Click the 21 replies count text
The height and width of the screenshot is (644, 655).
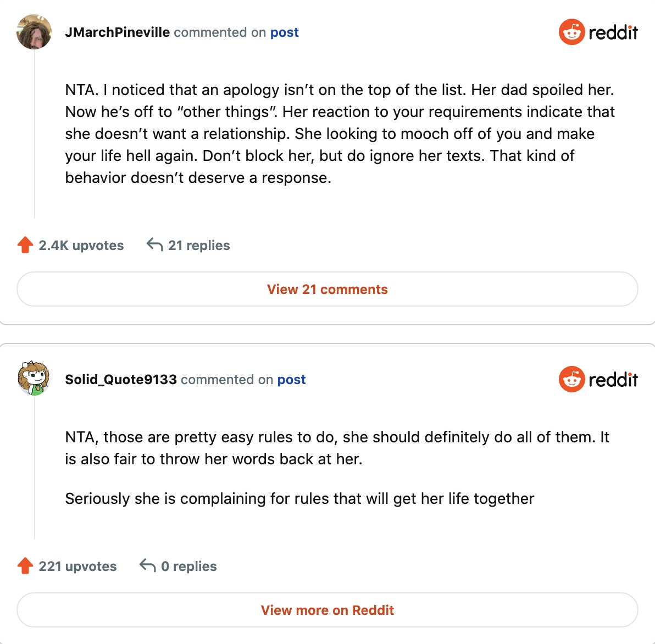[x=199, y=246]
